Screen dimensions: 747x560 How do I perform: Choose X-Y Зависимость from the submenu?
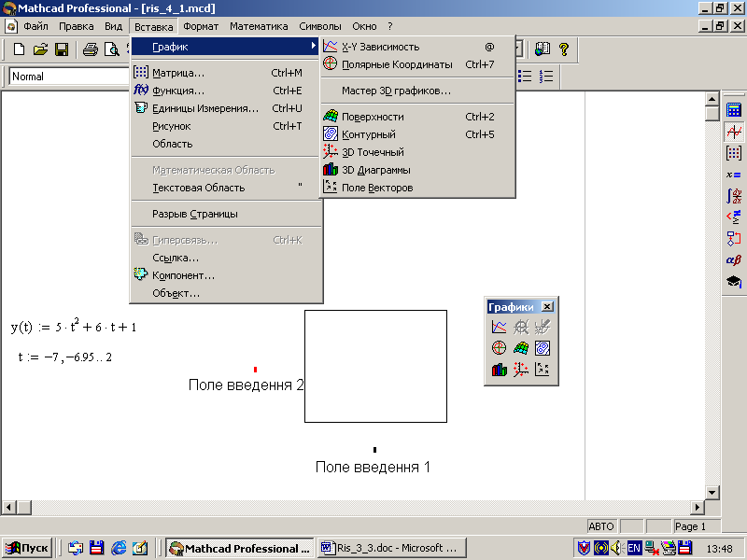[417, 47]
